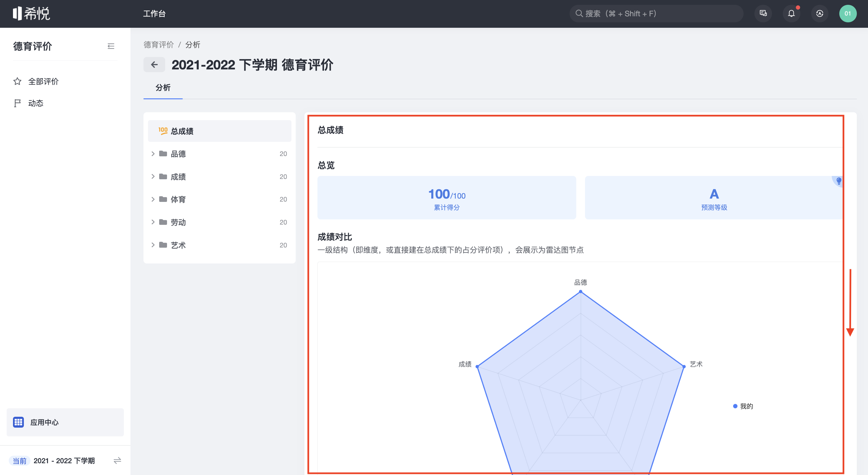Click the A 预测等级 card
The width and height of the screenshot is (868, 475).
[x=714, y=198]
